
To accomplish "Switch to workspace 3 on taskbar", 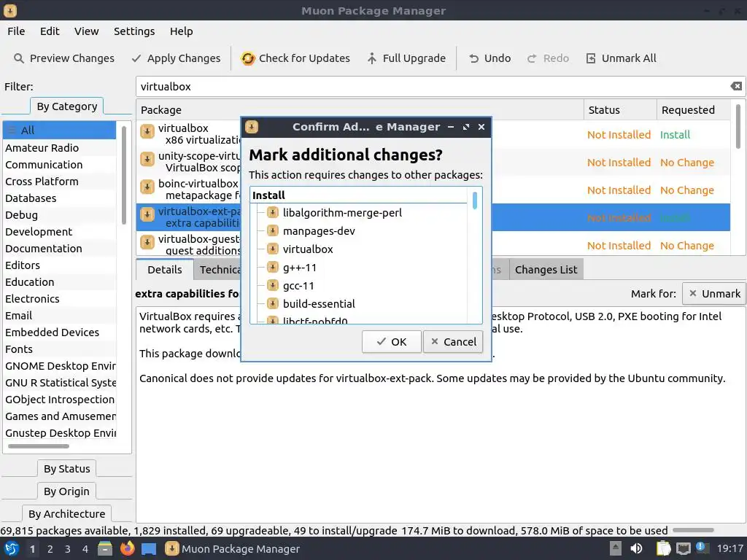I will point(68,549).
